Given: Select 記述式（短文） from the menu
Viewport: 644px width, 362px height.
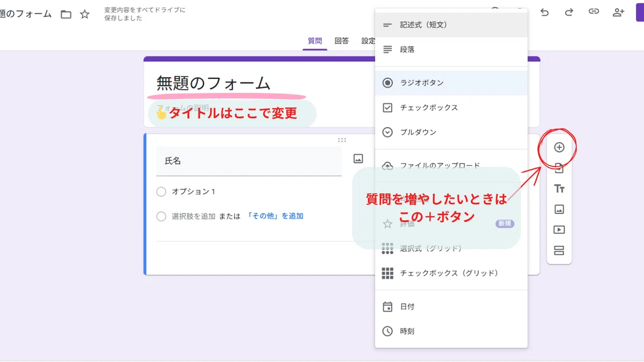Looking at the screenshot, I should 451,25.
